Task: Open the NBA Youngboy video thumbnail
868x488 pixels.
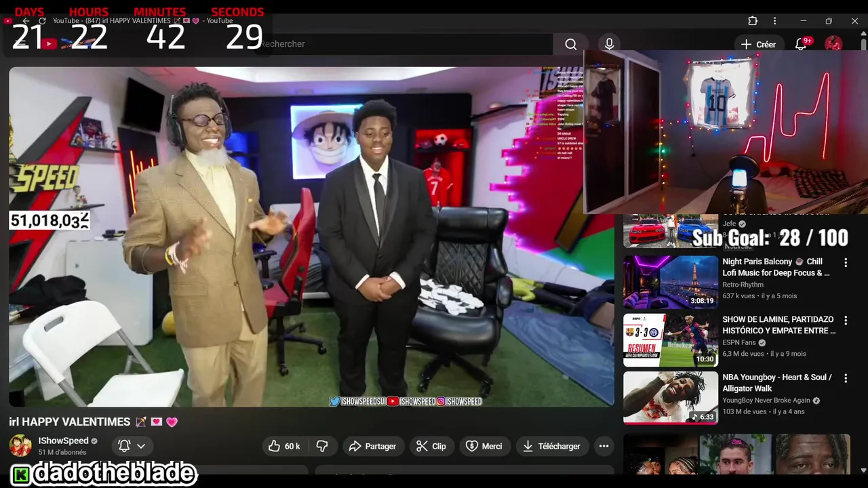Action: [671, 398]
